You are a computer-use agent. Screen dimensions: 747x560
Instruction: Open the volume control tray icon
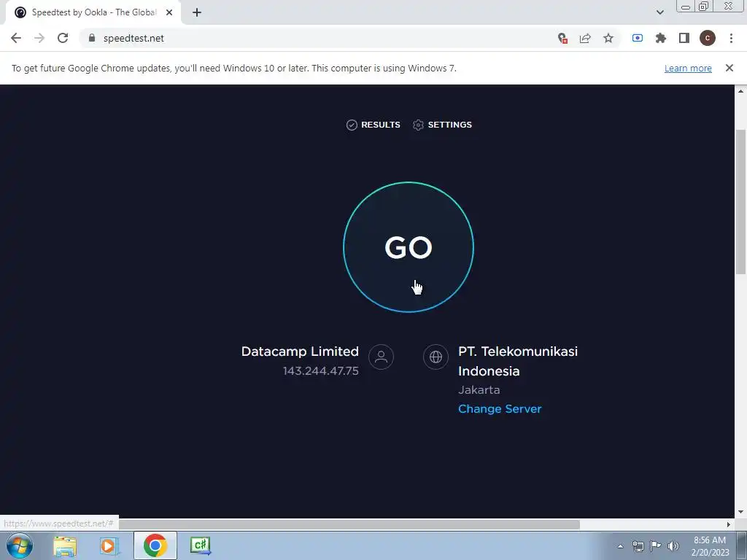[673, 546]
